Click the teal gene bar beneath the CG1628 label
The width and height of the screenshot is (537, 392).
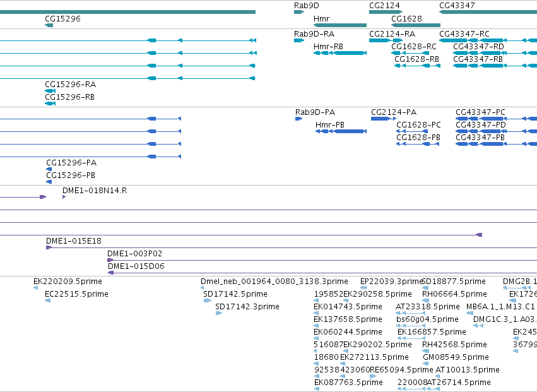(416, 25)
